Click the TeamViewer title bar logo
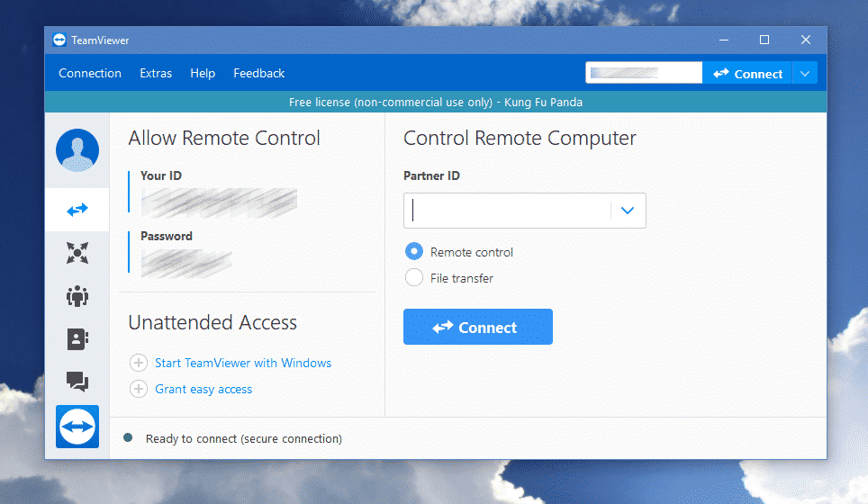The height and width of the screenshot is (504, 868). coord(59,40)
